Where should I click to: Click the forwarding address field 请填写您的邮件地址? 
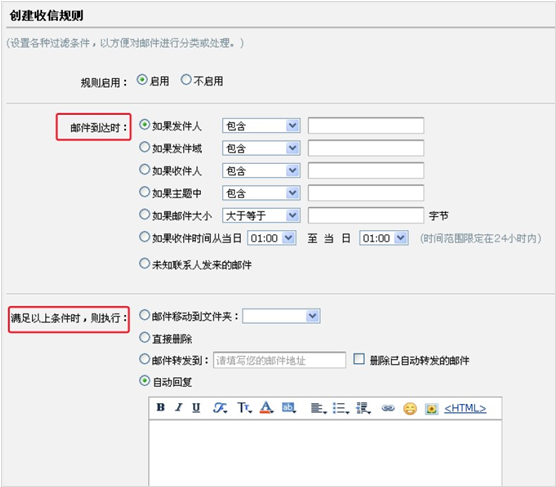(279, 360)
